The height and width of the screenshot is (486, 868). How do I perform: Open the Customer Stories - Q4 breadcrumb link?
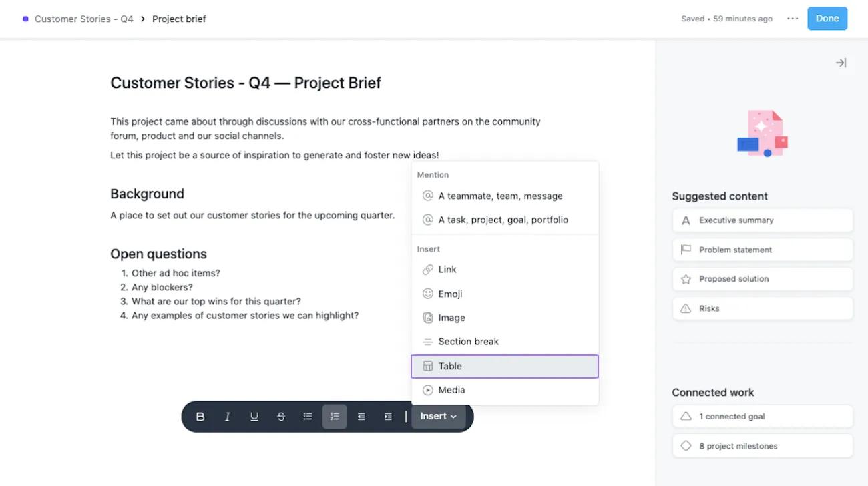[83, 19]
